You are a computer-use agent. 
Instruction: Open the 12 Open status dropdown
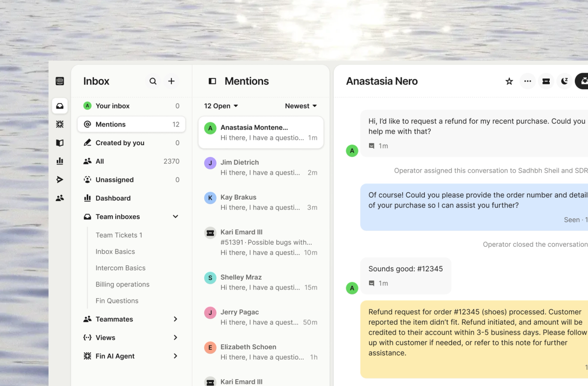[221, 106]
